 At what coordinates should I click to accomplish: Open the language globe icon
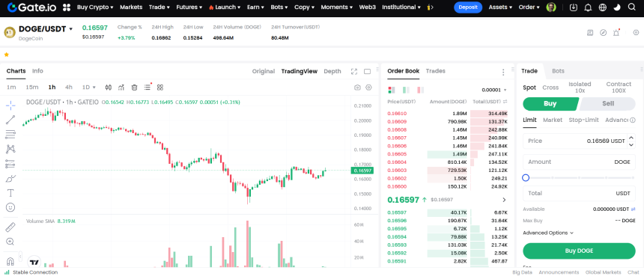coord(603,7)
